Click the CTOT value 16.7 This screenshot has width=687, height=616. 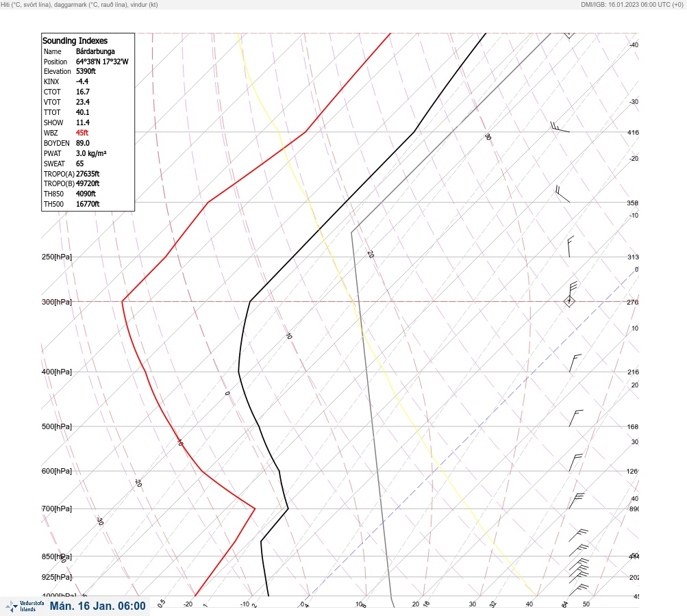[x=82, y=92]
